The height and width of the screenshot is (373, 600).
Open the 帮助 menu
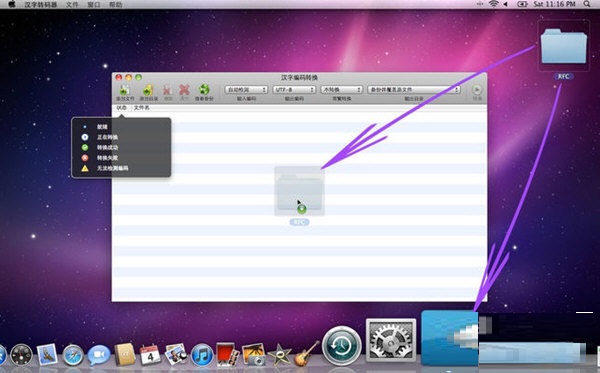(x=116, y=5)
